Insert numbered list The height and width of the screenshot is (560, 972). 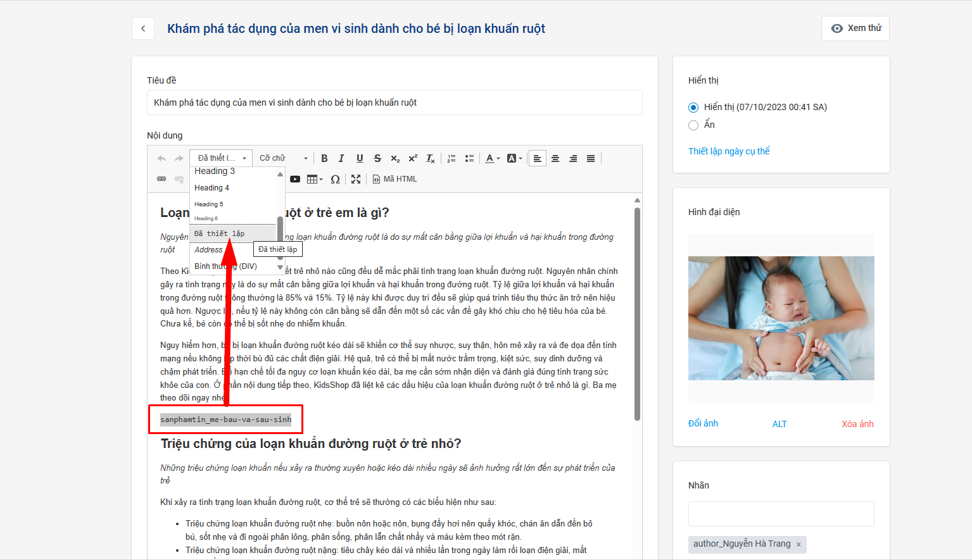tap(451, 158)
